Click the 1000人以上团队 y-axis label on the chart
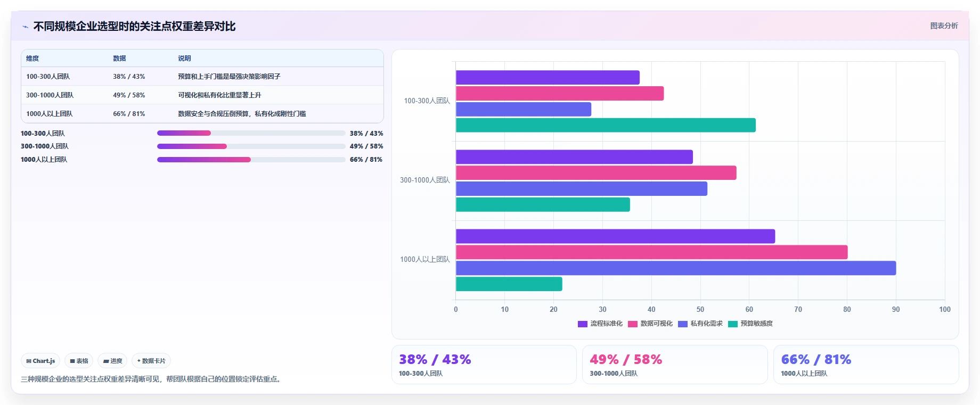Image resolution: width=980 pixels, height=405 pixels. coord(425,260)
